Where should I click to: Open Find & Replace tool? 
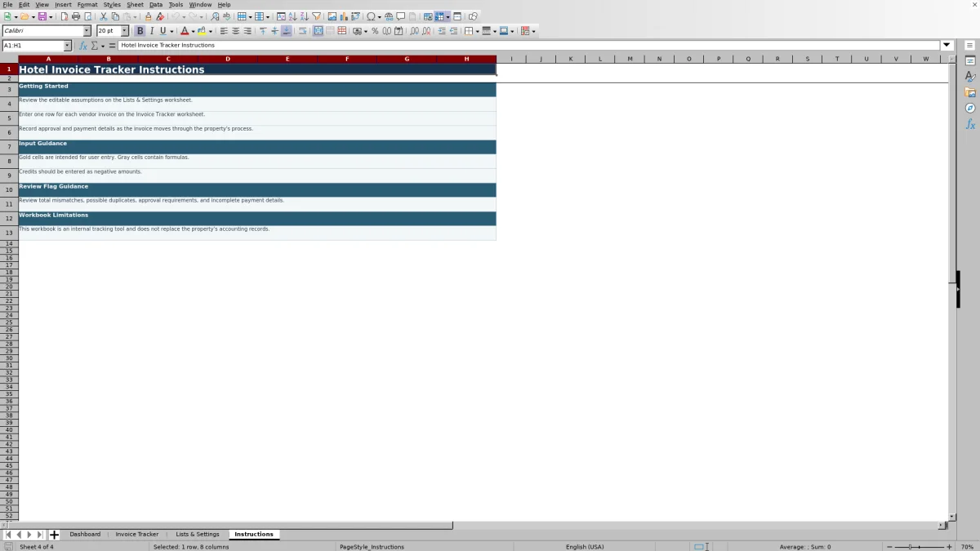[x=215, y=16]
